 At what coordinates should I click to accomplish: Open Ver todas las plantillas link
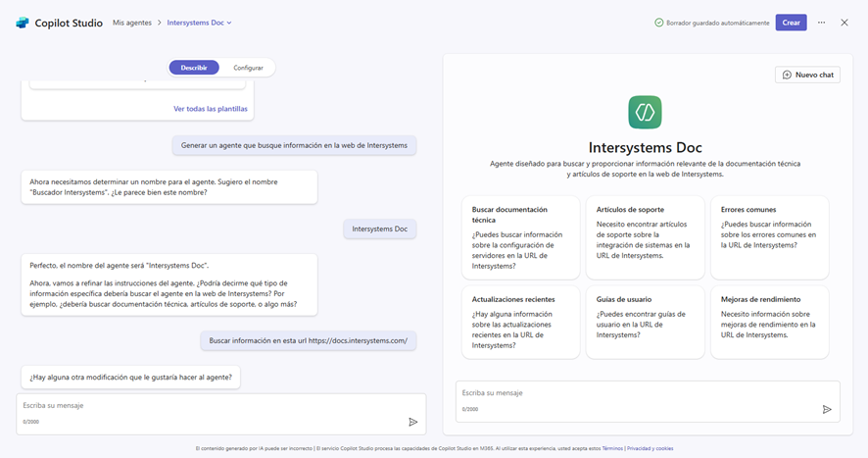pyautogui.click(x=211, y=109)
